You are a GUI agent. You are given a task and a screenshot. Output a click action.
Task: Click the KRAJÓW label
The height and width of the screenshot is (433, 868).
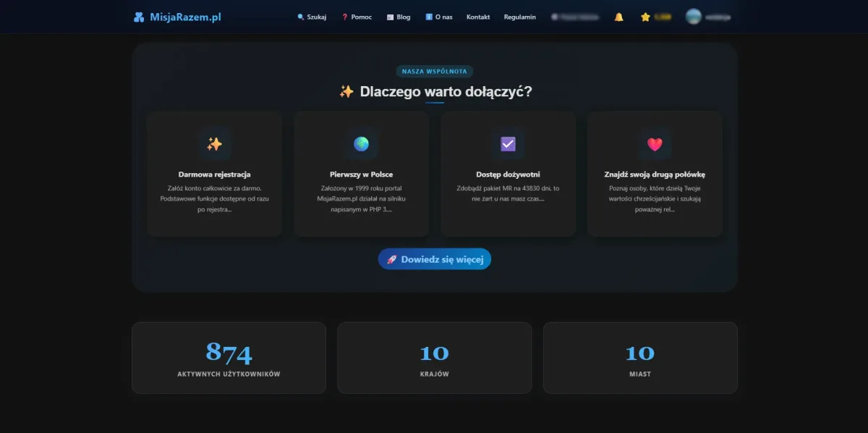435,374
